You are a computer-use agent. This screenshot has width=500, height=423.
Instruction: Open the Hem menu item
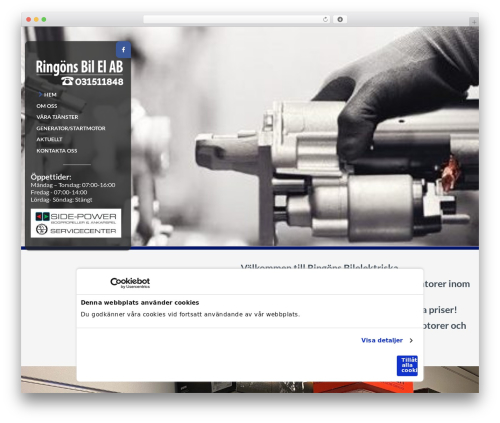click(x=50, y=95)
